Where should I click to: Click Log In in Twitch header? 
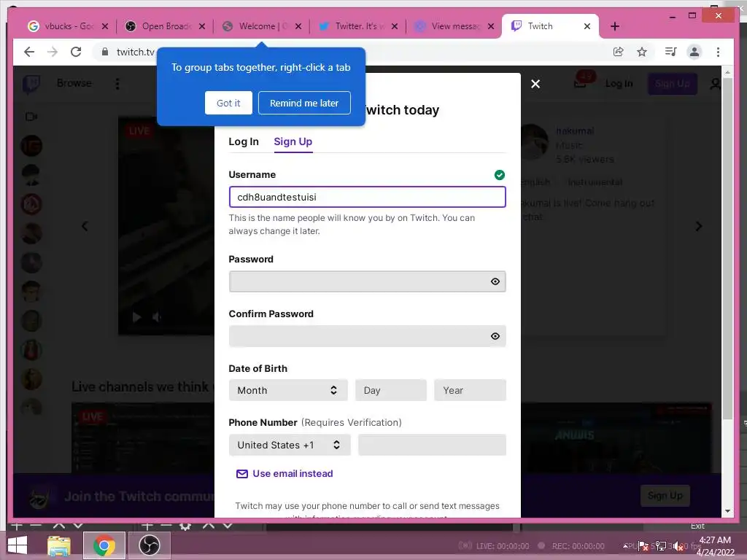click(619, 84)
